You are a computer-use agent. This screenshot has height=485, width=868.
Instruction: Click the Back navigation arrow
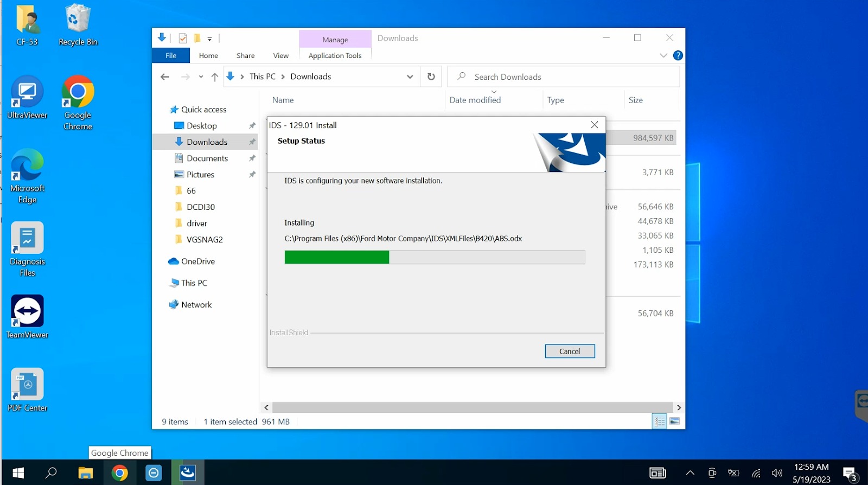(x=165, y=77)
